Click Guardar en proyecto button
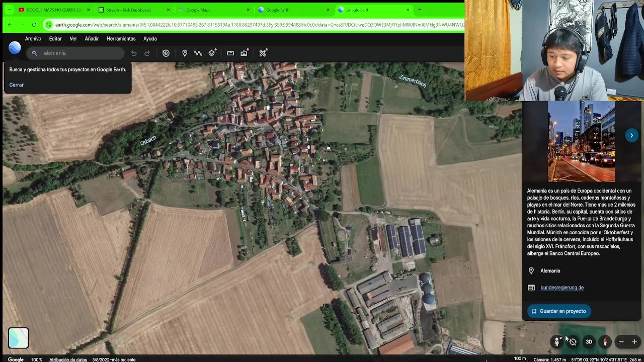Screen dimensions: 644x362 pos(558,311)
